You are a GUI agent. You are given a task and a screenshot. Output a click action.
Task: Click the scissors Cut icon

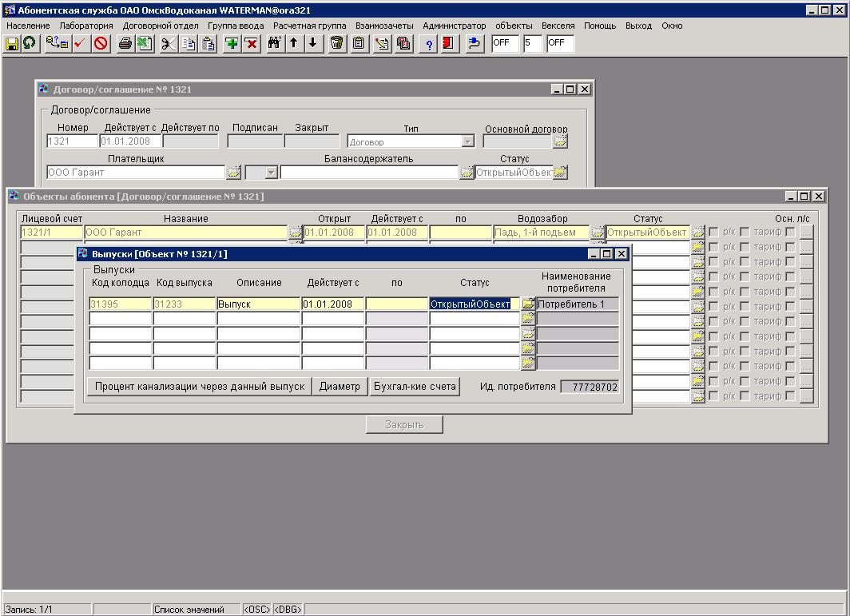(168, 43)
